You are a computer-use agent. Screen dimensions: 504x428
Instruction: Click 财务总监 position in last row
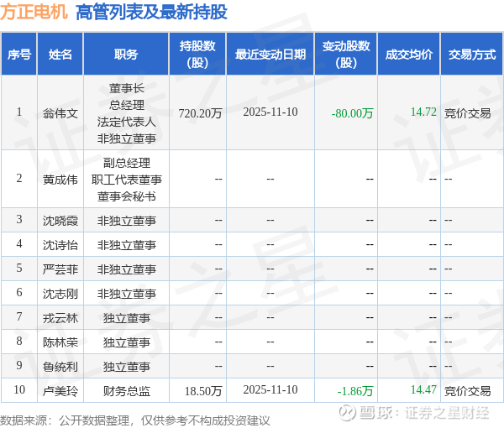(126, 390)
